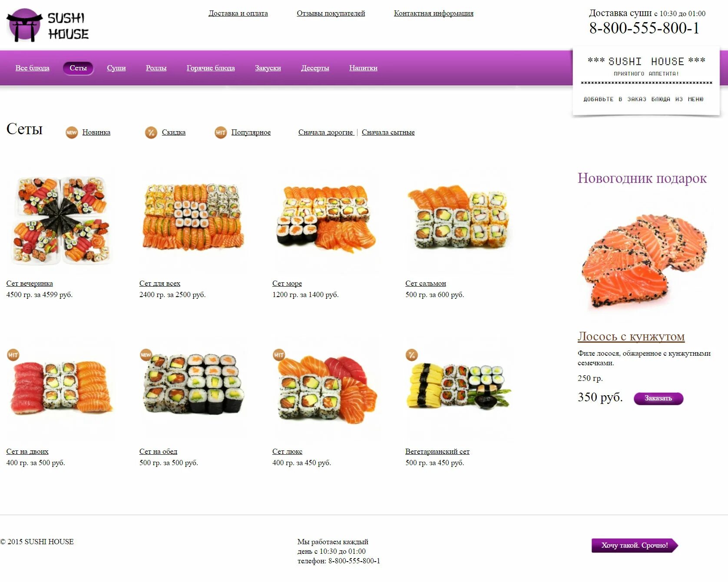This screenshot has height=582, width=728.
Task: Click the HIT badge on Сет люкс
Action: click(279, 355)
